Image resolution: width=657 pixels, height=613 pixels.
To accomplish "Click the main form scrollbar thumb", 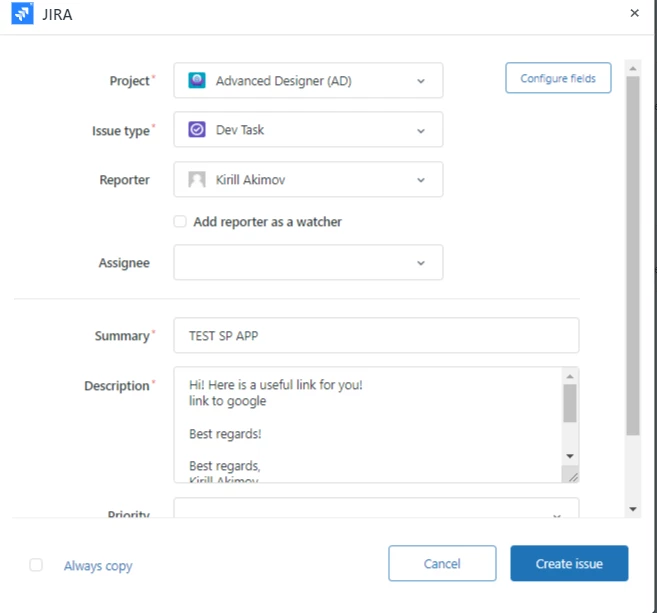I will pyautogui.click(x=633, y=256).
